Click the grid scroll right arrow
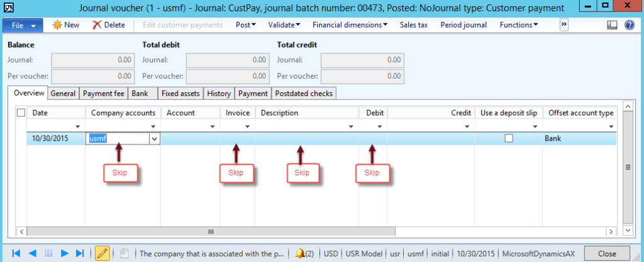The image size is (644, 262). (611, 232)
